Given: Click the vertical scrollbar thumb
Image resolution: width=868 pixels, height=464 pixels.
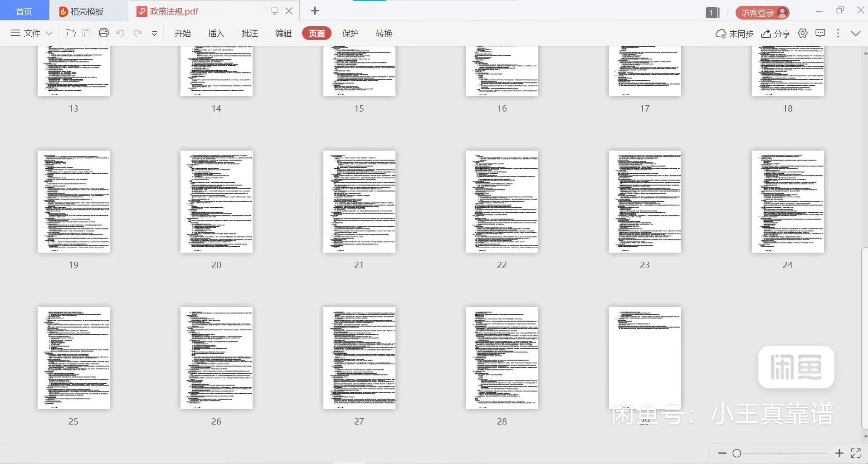Looking at the screenshot, I should pos(864,338).
